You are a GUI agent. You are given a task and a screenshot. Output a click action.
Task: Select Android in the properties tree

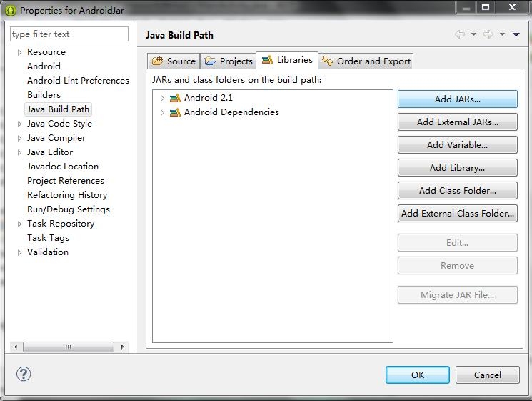point(44,66)
